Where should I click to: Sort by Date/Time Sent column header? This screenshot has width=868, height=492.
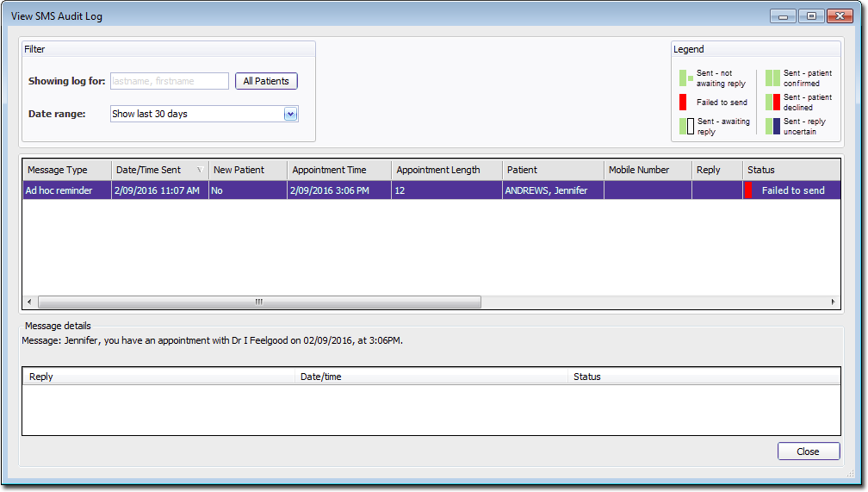coord(159,170)
